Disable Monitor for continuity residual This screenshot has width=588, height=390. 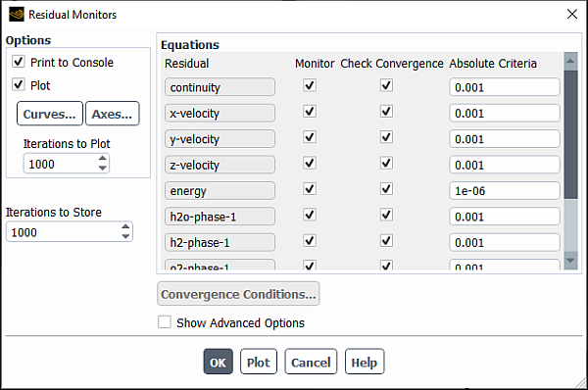pos(310,85)
